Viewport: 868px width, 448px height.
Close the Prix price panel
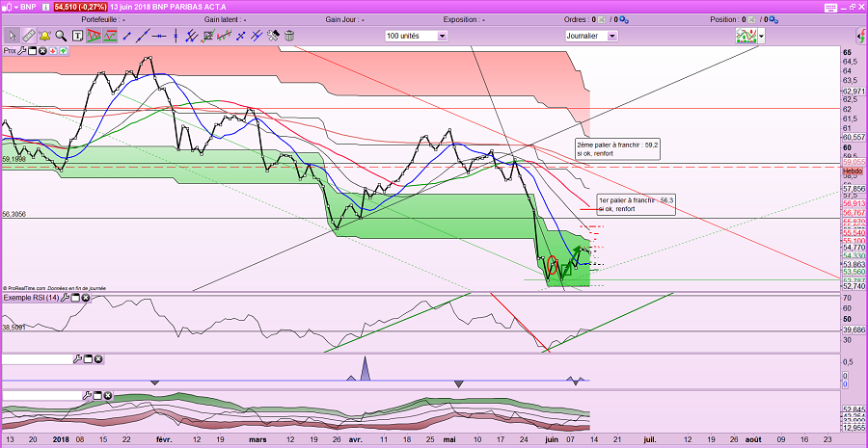[42, 50]
